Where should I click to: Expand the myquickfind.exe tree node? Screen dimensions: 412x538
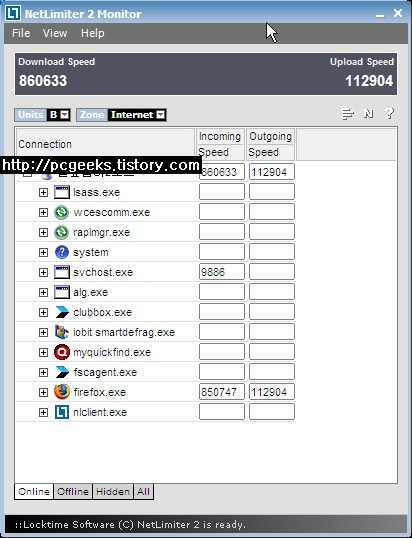tap(43, 352)
